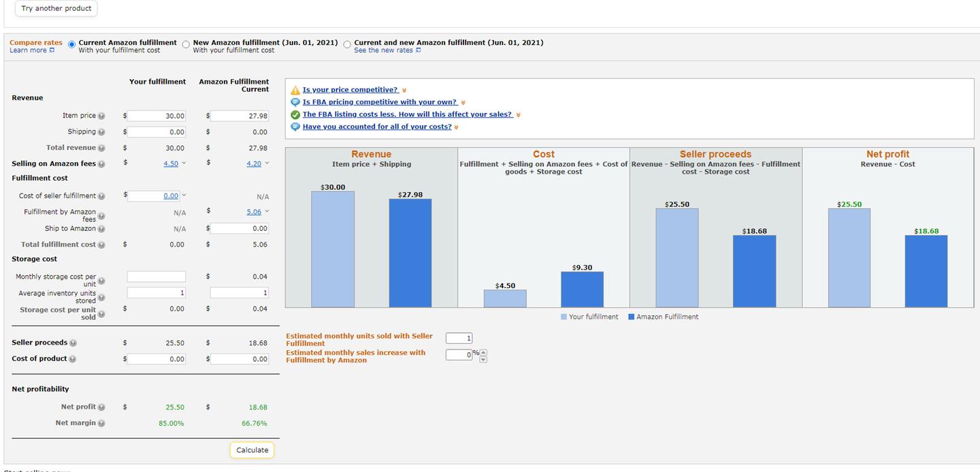Screen dimensions: 980x472
Task: Click help icon beside Shipping label
Action: (x=101, y=132)
